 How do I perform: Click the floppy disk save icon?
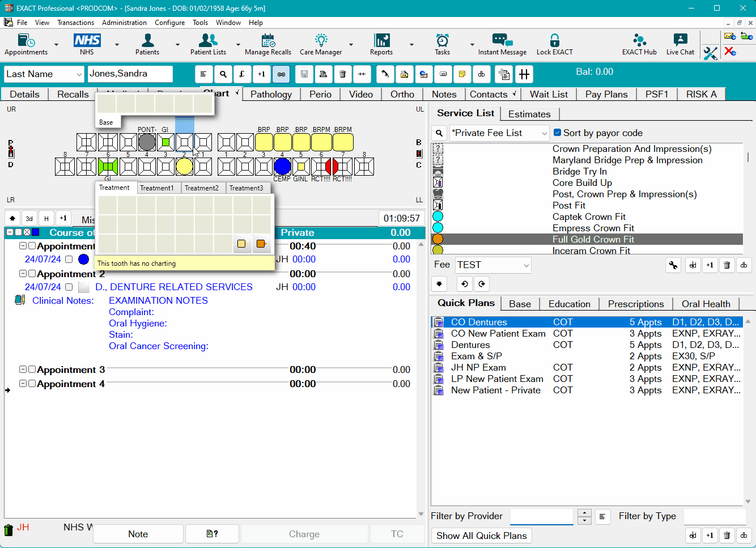[x=304, y=74]
